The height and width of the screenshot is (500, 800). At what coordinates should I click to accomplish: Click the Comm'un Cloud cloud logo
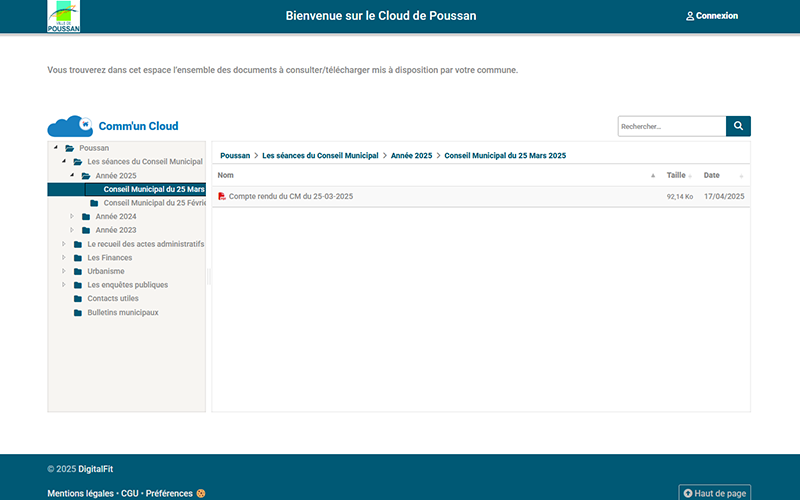pyautogui.click(x=70, y=126)
